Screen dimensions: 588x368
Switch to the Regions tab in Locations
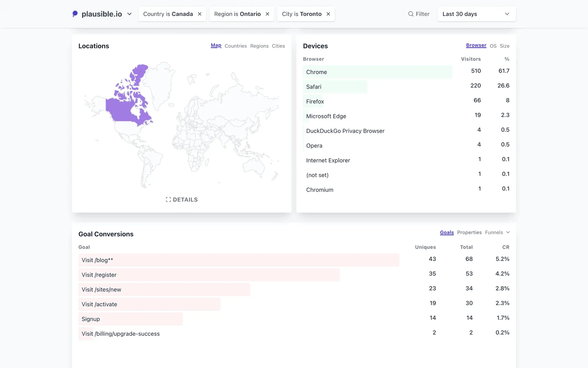pos(259,46)
